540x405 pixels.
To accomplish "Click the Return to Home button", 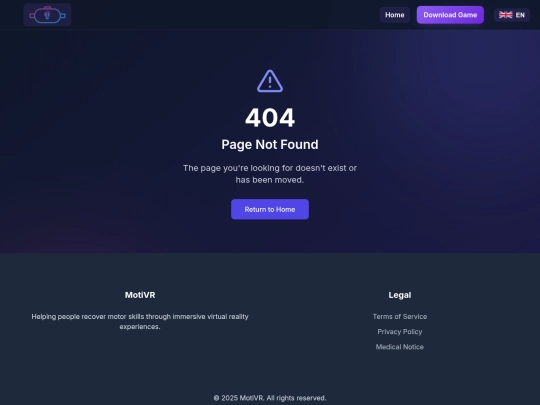I will click(x=270, y=209).
